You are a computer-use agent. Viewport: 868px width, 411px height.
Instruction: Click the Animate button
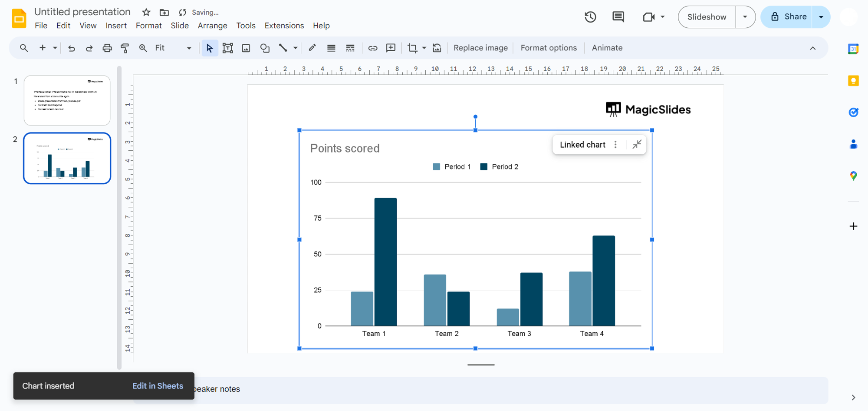click(x=607, y=48)
